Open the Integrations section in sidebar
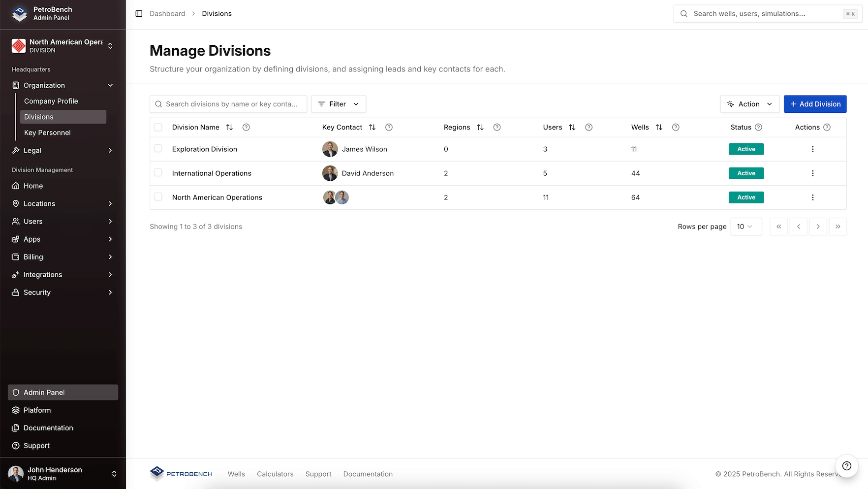This screenshot has width=868, height=489. coord(43,274)
